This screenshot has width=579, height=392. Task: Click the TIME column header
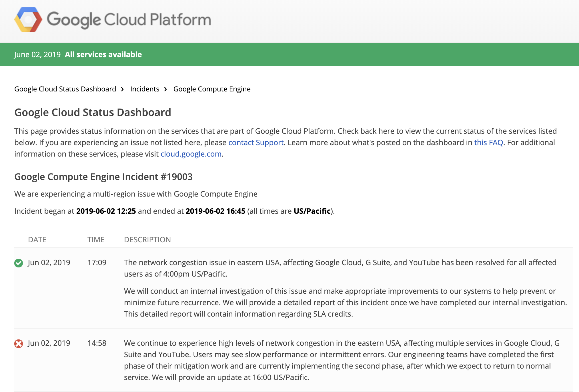[x=96, y=239]
